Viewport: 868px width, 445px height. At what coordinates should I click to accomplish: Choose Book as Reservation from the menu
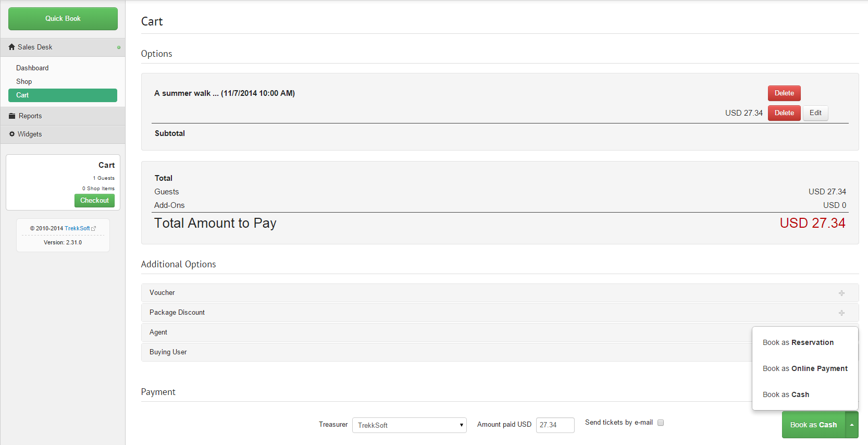coord(798,342)
